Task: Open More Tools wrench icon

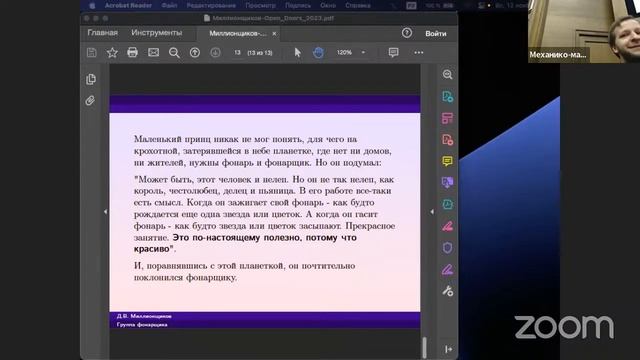Action: pos(447,291)
